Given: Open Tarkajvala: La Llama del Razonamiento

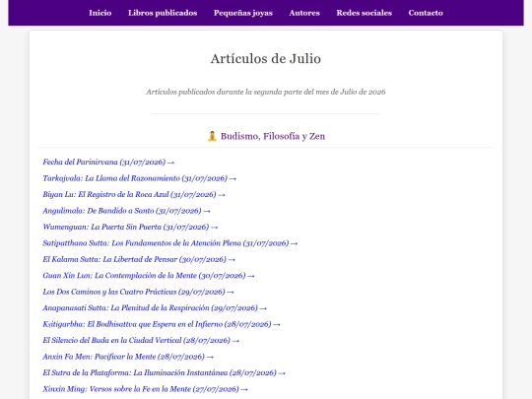Looking at the screenshot, I should tap(140, 178).
